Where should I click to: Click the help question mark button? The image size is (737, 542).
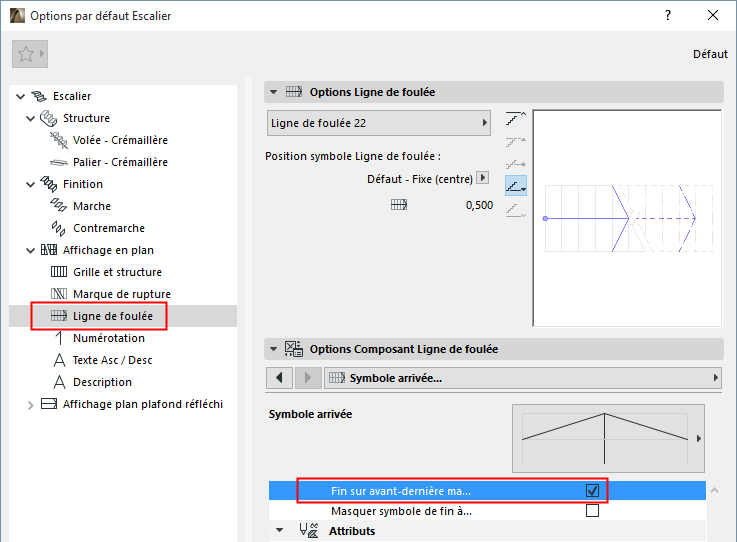668,16
